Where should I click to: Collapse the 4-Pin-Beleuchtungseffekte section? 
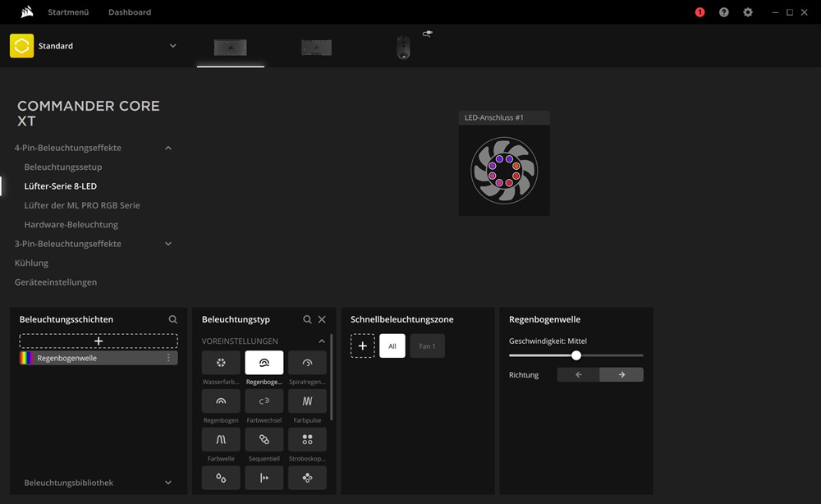click(x=168, y=148)
